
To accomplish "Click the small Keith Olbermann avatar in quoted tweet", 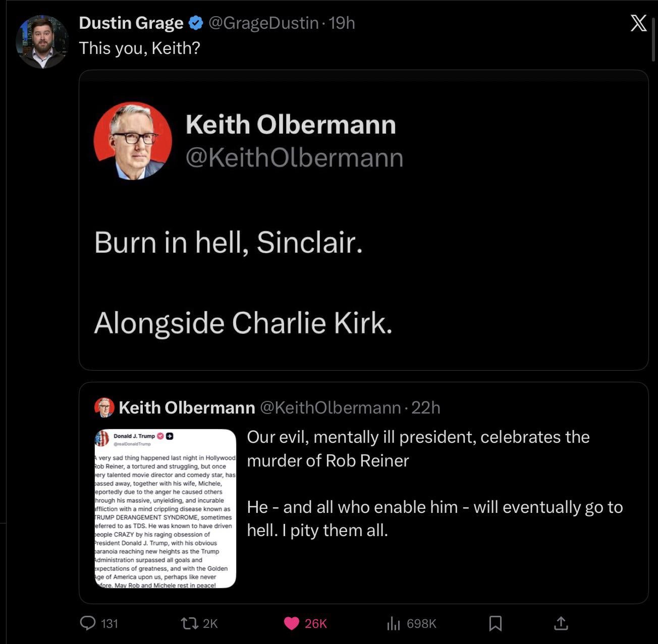I will [104, 407].
